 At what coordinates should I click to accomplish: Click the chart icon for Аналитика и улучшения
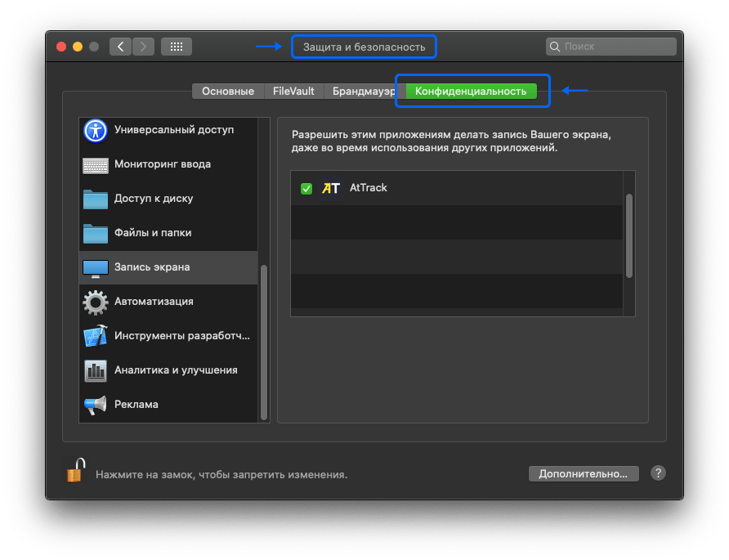coord(96,370)
